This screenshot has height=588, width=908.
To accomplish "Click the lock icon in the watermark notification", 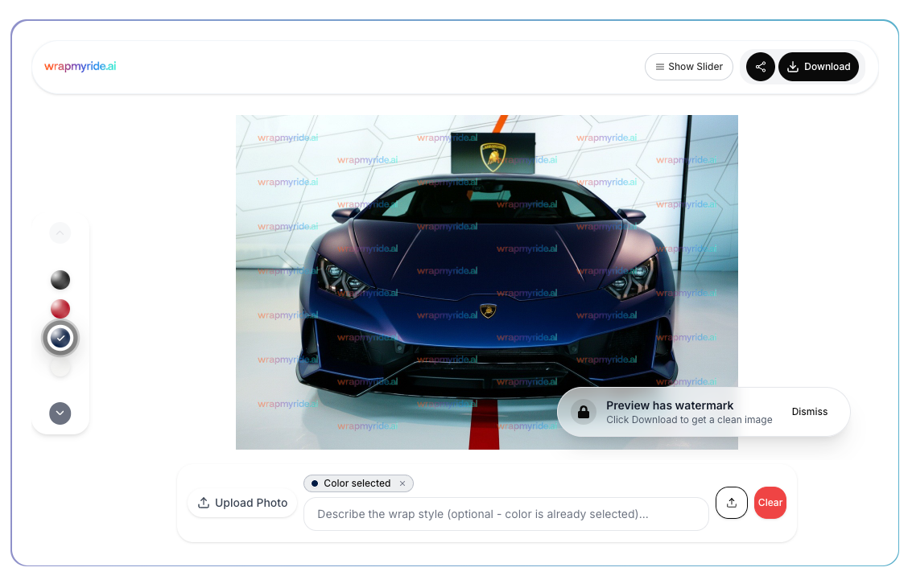I will [x=583, y=412].
